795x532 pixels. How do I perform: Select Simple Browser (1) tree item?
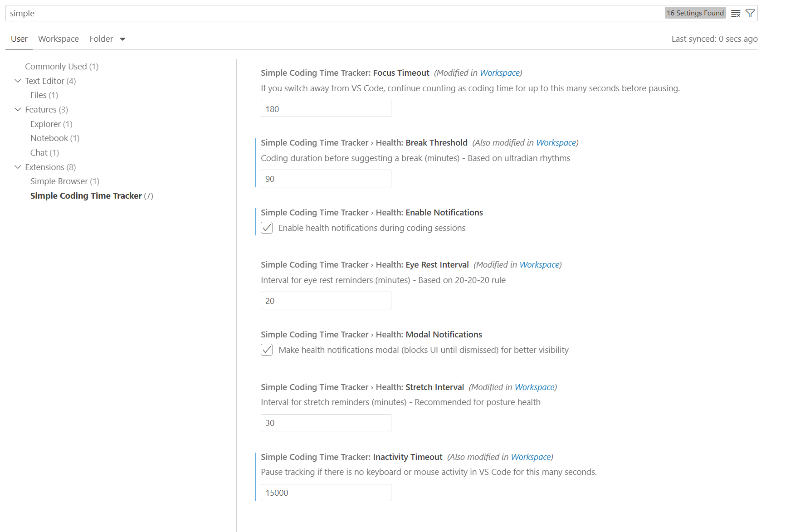(65, 181)
